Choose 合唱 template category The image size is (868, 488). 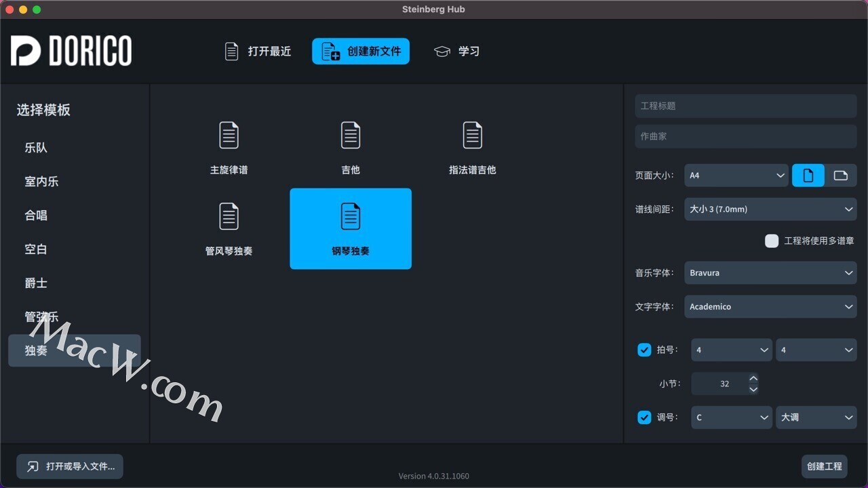75,216
